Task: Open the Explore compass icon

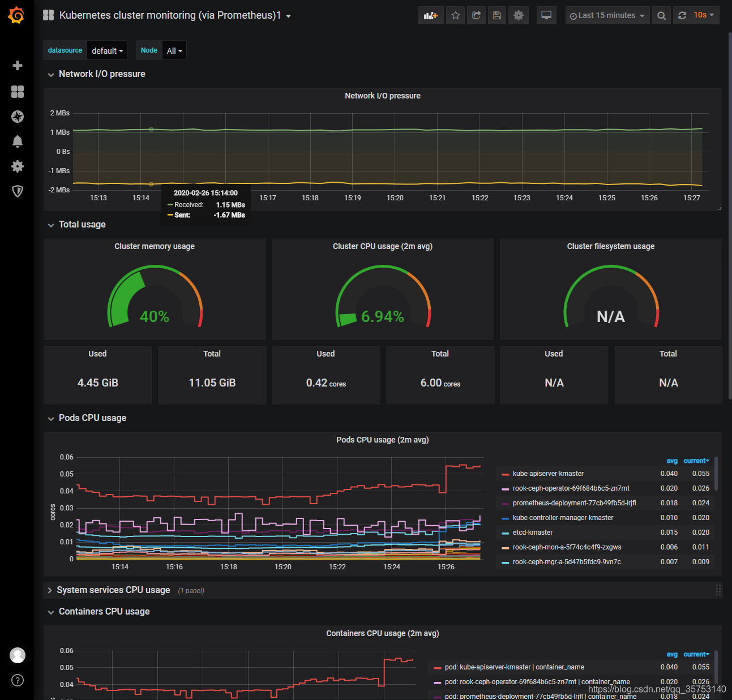Action: [x=18, y=117]
